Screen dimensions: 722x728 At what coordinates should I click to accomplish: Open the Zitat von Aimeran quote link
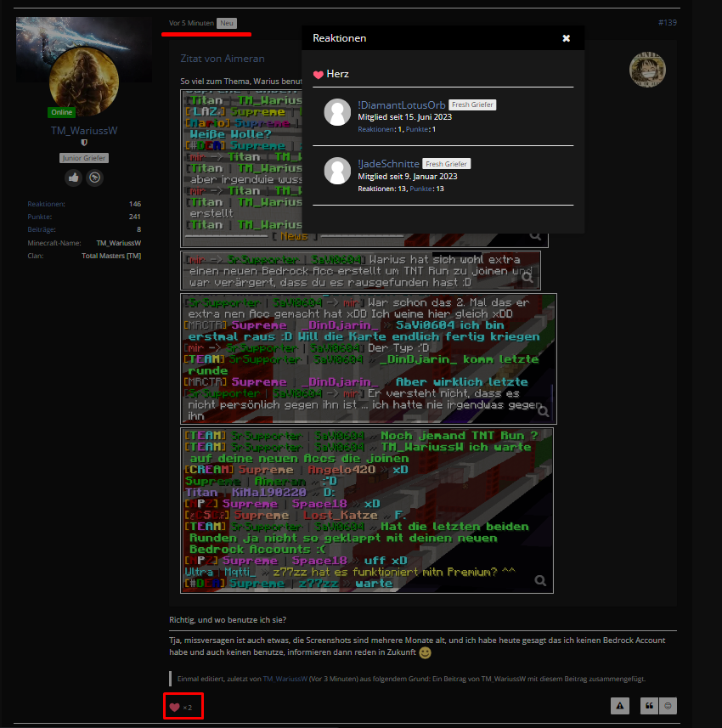(223, 59)
